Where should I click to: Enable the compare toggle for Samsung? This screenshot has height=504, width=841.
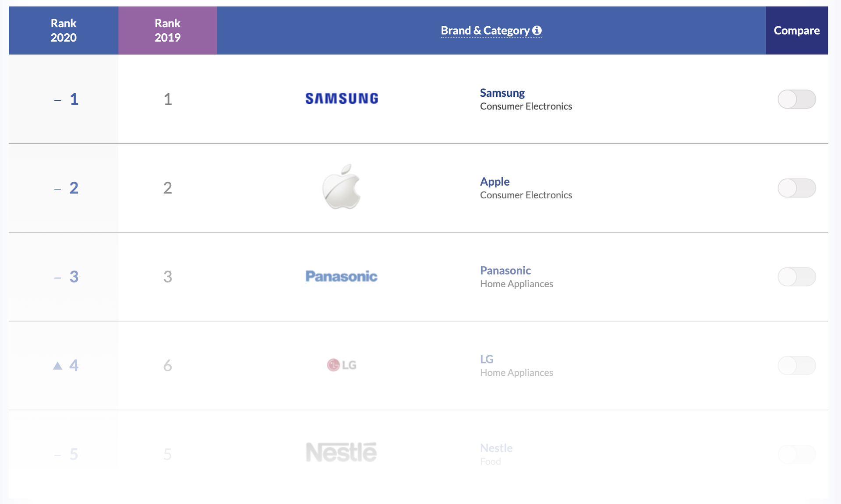coord(797,99)
